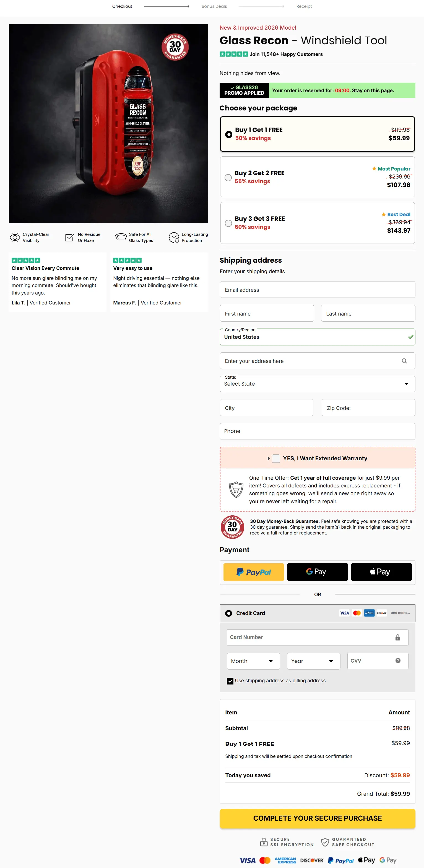424x868 pixels.
Task: Pay with the Google Pay button
Action: pyautogui.click(x=317, y=572)
